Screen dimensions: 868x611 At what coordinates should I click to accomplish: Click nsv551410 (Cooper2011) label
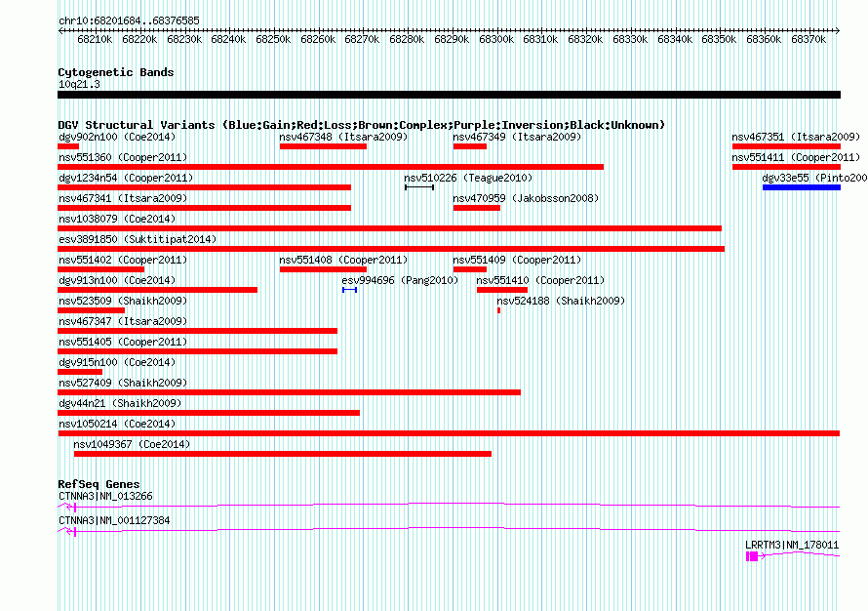click(541, 281)
